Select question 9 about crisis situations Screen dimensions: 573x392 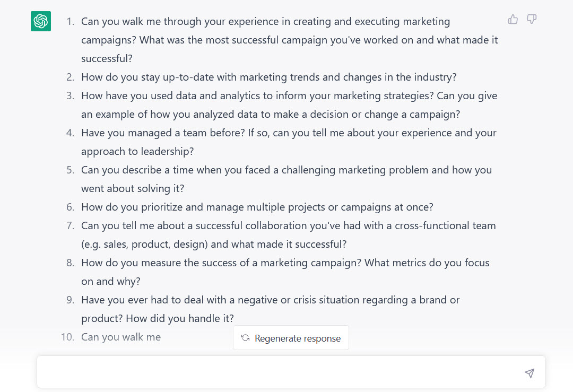[270, 309]
